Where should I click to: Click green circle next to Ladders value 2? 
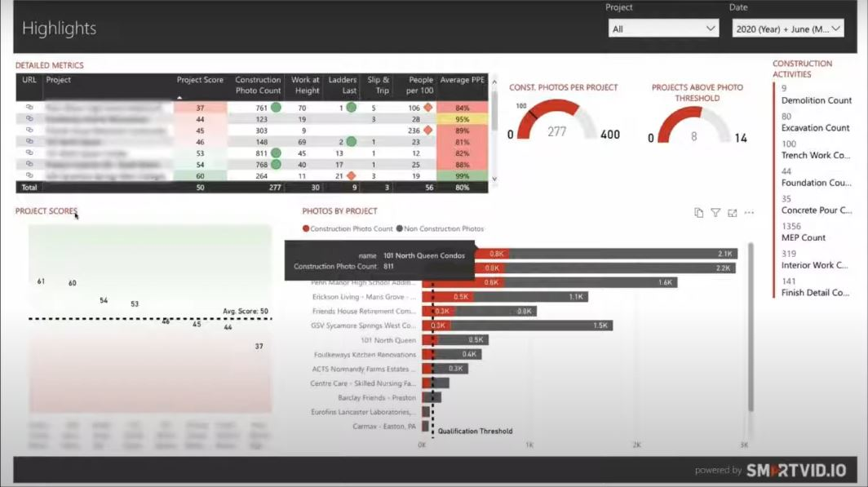tap(351, 142)
